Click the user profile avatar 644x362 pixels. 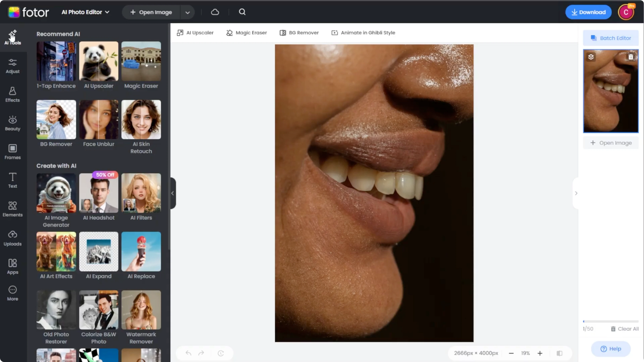click(x=626, y=12)
